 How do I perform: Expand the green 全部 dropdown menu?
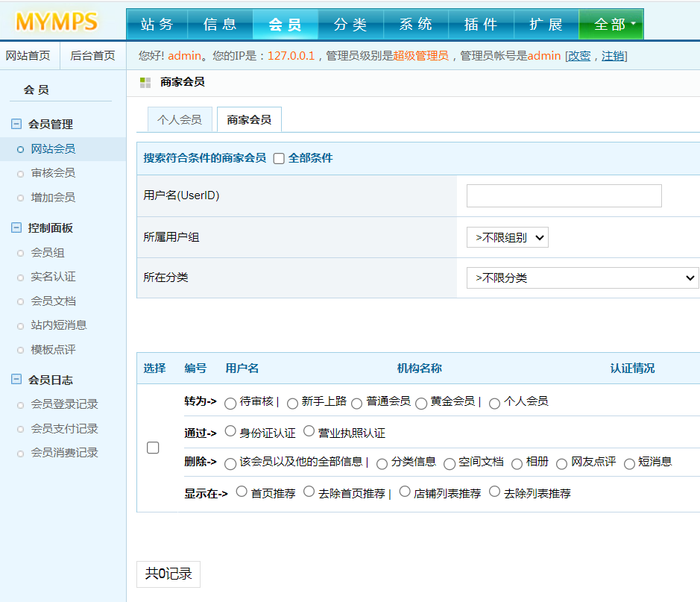pyautogui.click(x=611, y=24)
